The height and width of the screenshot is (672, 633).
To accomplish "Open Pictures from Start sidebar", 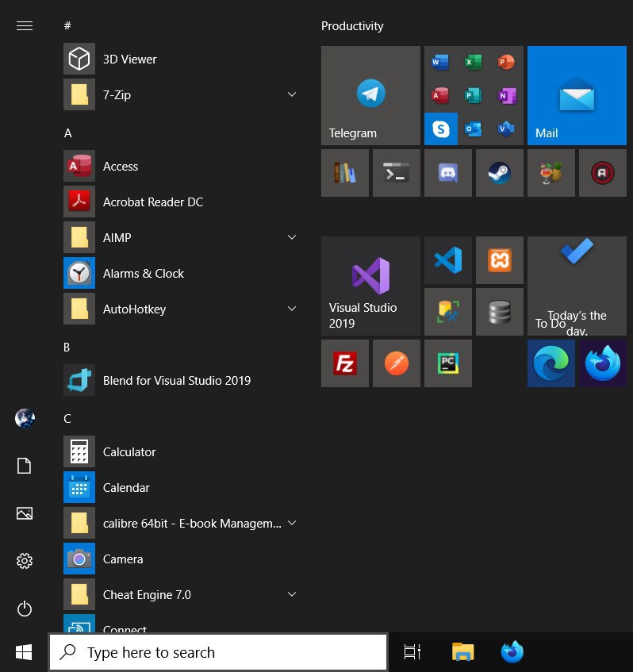I will (x=25, y=513).
